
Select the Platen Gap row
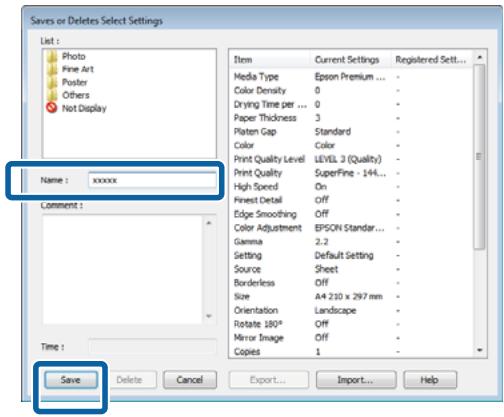[x=351, y=132]
